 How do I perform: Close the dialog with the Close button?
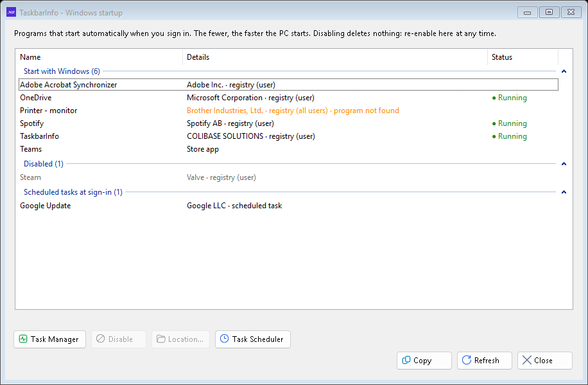coord(545,360)
